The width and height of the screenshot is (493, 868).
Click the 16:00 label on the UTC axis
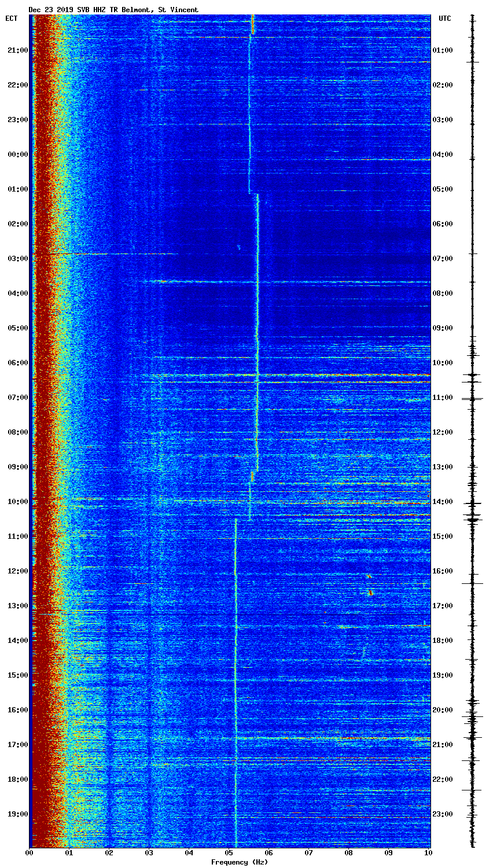click(443, 571)
